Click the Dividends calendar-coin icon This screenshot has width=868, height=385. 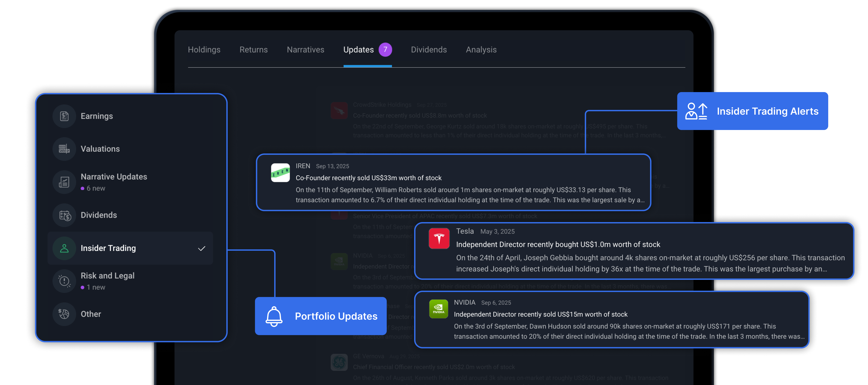(64, 215)
